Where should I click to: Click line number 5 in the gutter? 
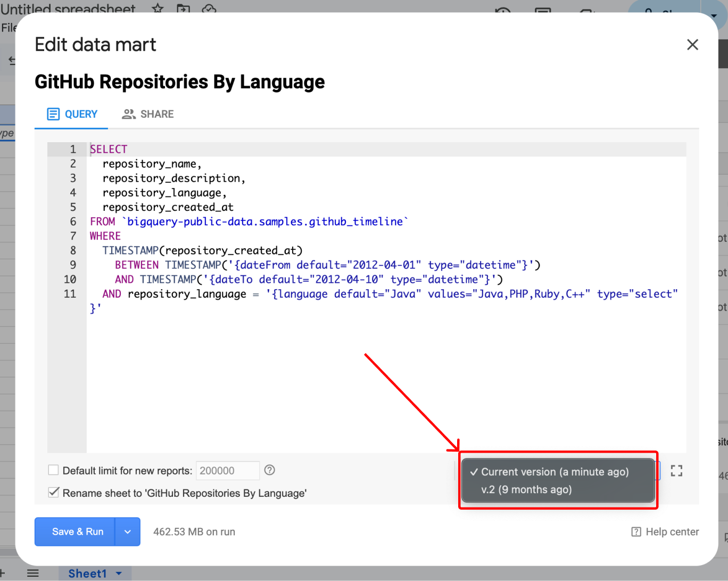tap(73, 207)
